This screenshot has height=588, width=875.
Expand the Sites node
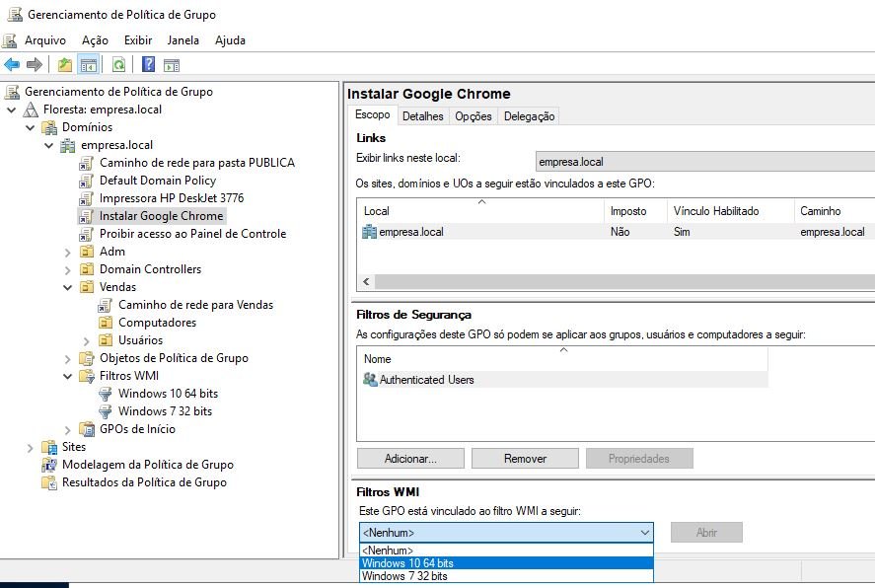(x=31, y=448)
